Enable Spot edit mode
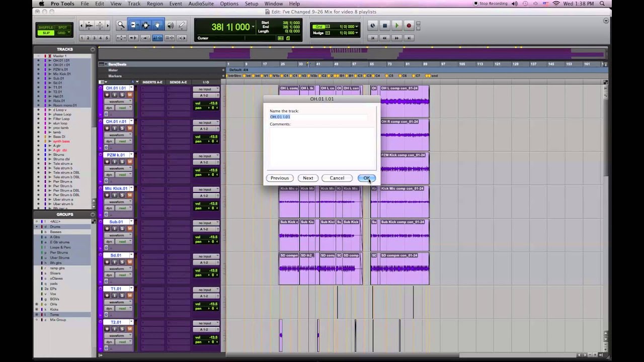Viewport: 644px width, 362px height. coord(62,27)
